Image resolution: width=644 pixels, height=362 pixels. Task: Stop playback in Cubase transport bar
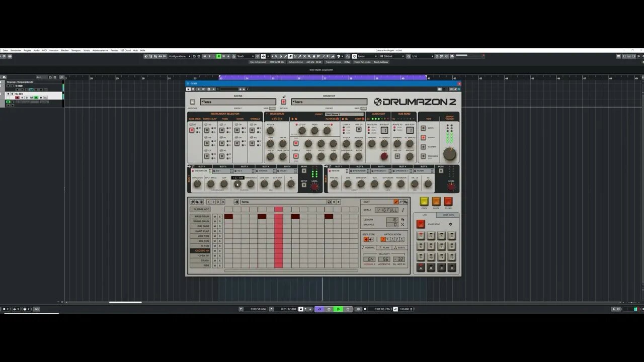[329, 309]
